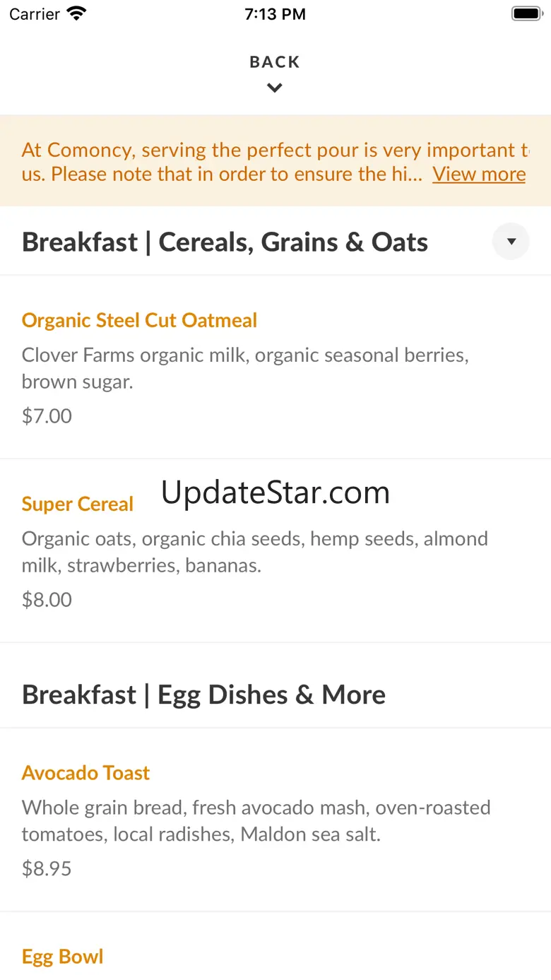The image size is (551, 980).
Task: Tap the $8.95 Avocado Toast price
Action: coord(47,868)
